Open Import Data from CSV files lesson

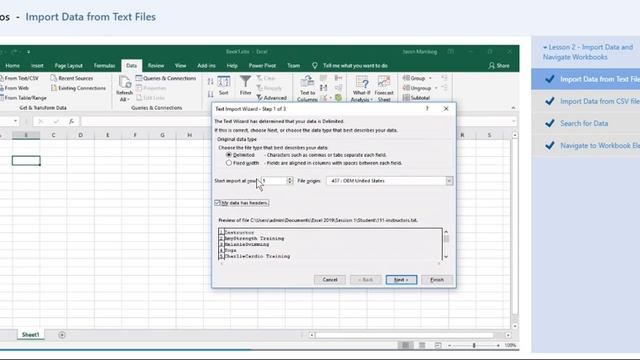click(x=586, y=101)
